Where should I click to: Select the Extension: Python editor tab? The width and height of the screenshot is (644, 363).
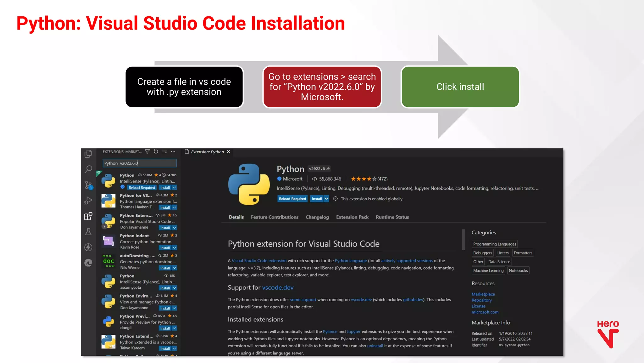[x=207, y=152]
